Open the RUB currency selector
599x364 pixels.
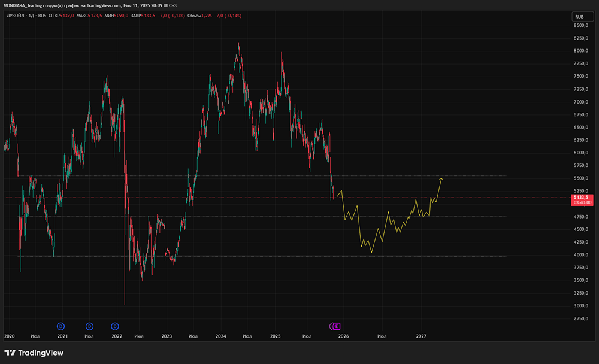point(579,17)
